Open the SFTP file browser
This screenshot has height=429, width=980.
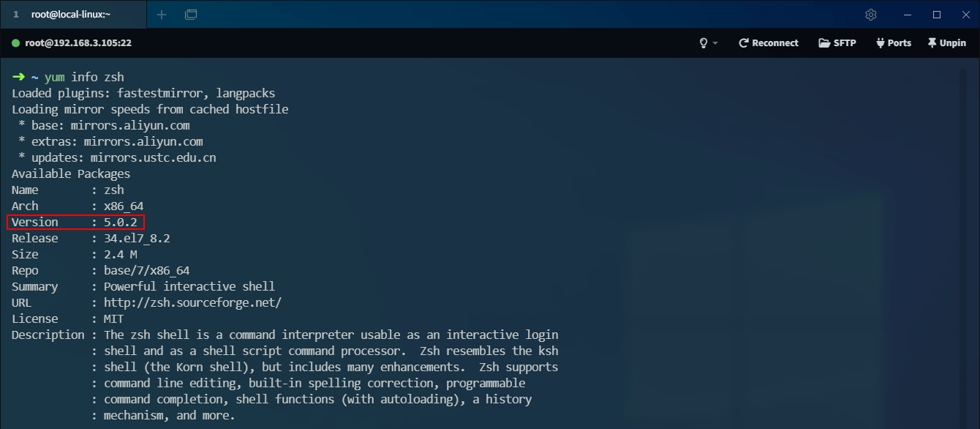pyautogui.click(x=837, y=43)
